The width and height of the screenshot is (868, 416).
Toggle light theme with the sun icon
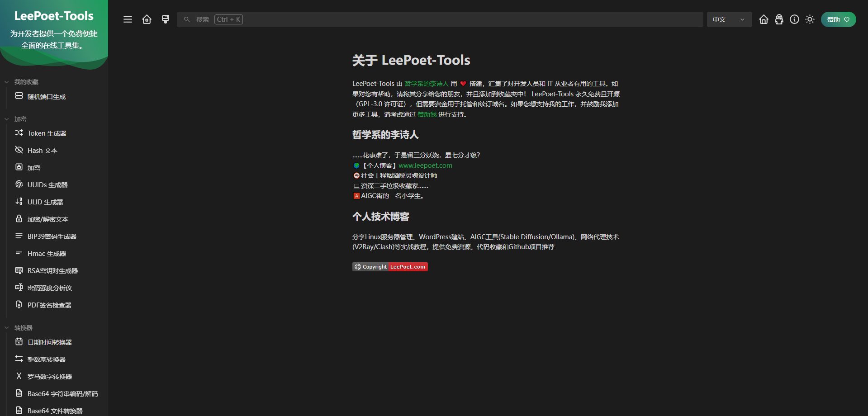810,19
